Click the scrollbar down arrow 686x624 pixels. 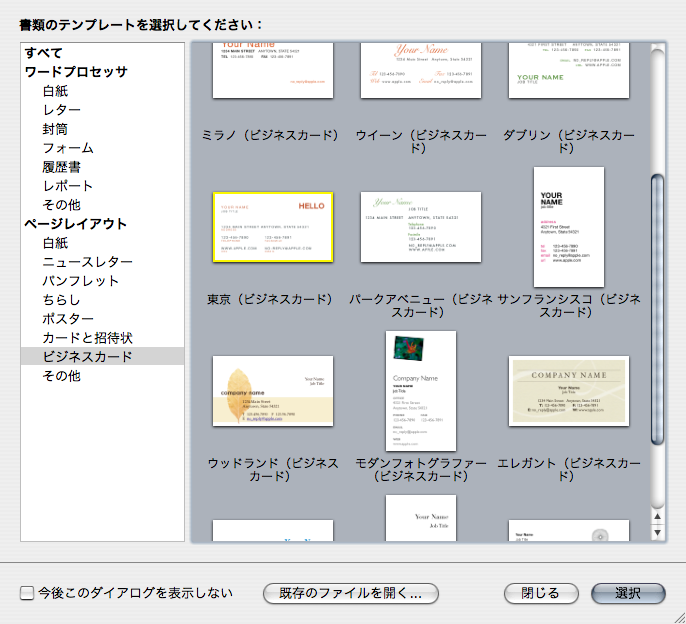click(x=658, y=533)
